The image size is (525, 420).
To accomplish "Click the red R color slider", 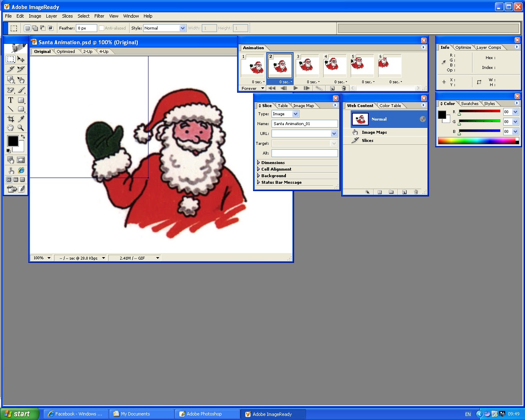I will [479, 111].
